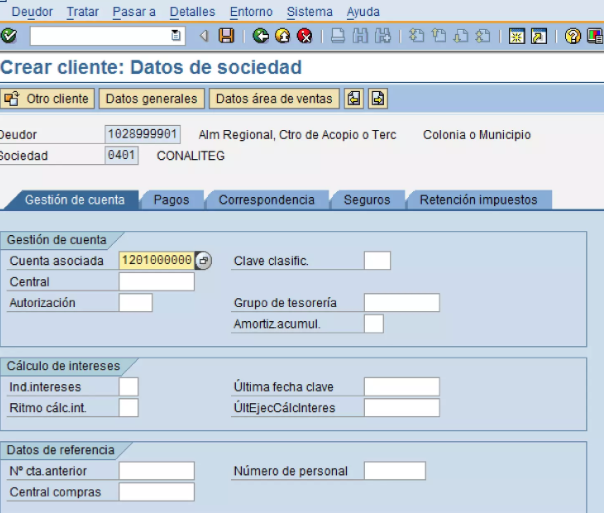Collapse command field with the left triangle
Image resolution: width=604 pixels, height=513 pixels.
pos(204,36)
